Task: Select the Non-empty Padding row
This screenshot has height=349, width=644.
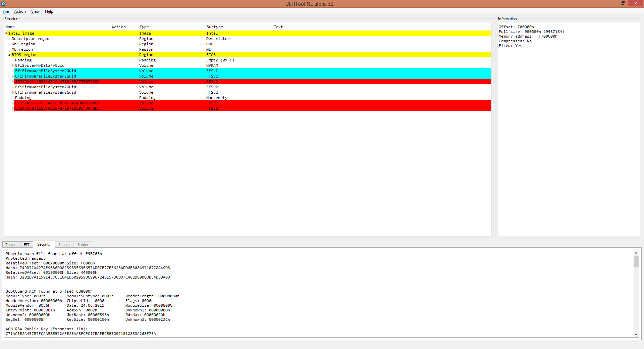Action: 247,98
